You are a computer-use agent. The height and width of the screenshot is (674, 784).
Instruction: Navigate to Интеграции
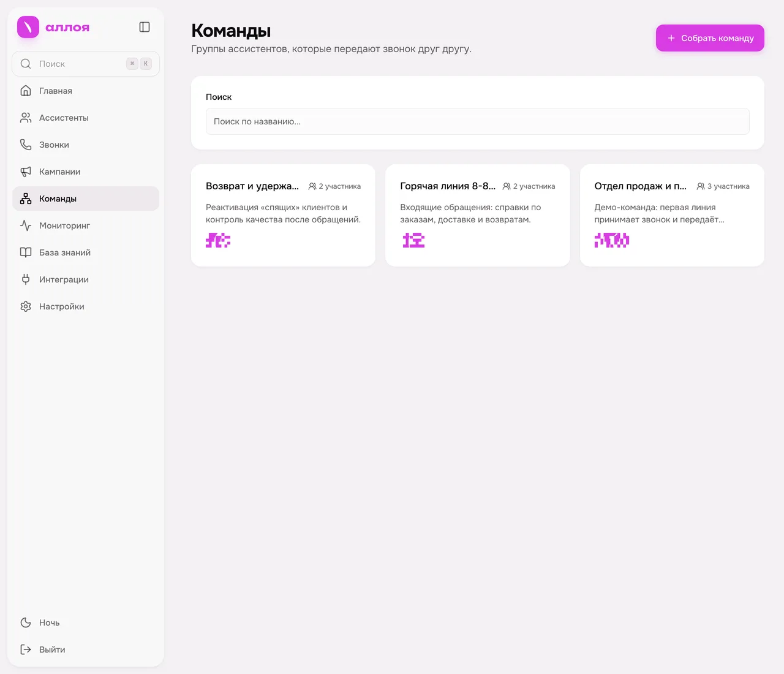(x=86, y=279)
